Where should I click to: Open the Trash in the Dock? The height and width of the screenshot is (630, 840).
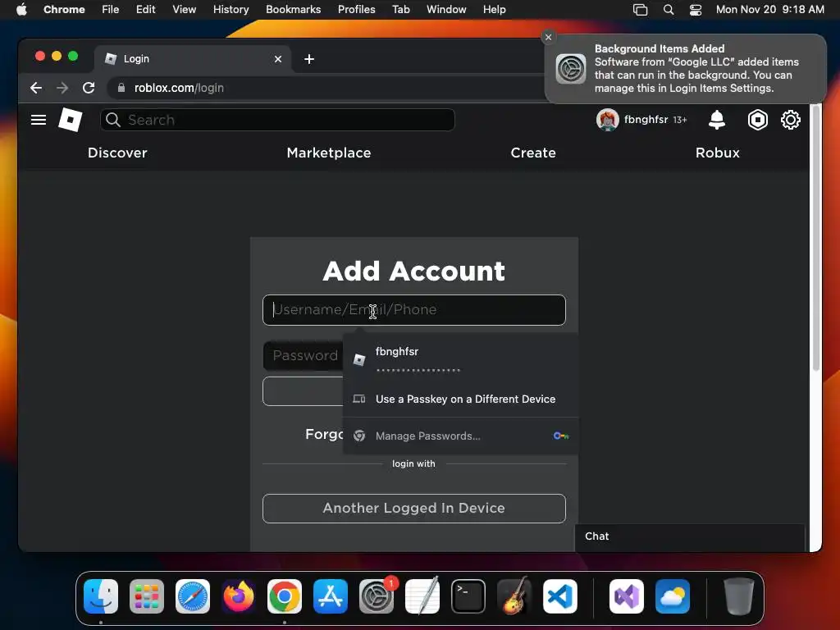[739, 596]
